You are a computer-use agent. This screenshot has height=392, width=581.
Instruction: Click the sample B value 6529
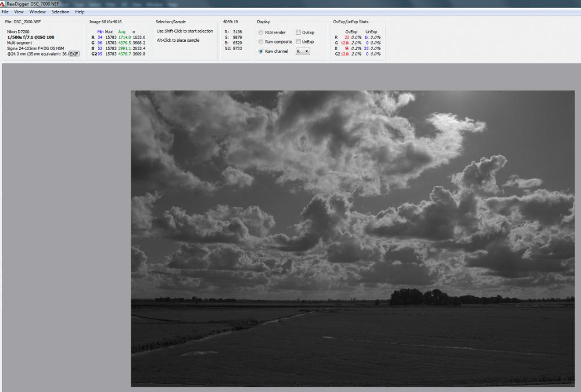(x=237, y=43)
